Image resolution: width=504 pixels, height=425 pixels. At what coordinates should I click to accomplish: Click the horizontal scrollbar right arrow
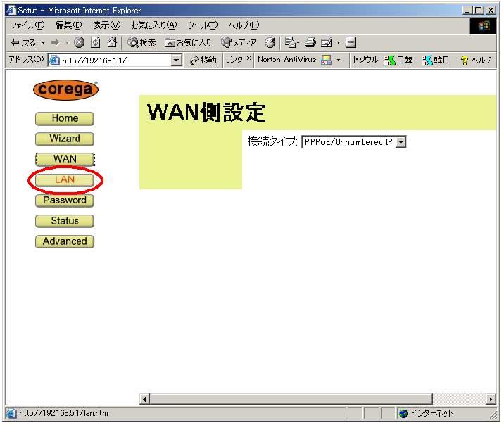coord(491,399)
